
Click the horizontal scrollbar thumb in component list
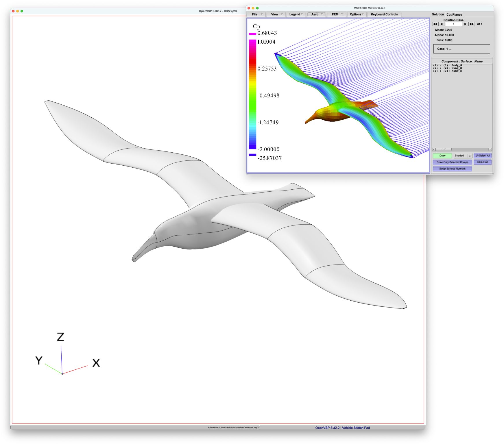(x=443, y=149)
